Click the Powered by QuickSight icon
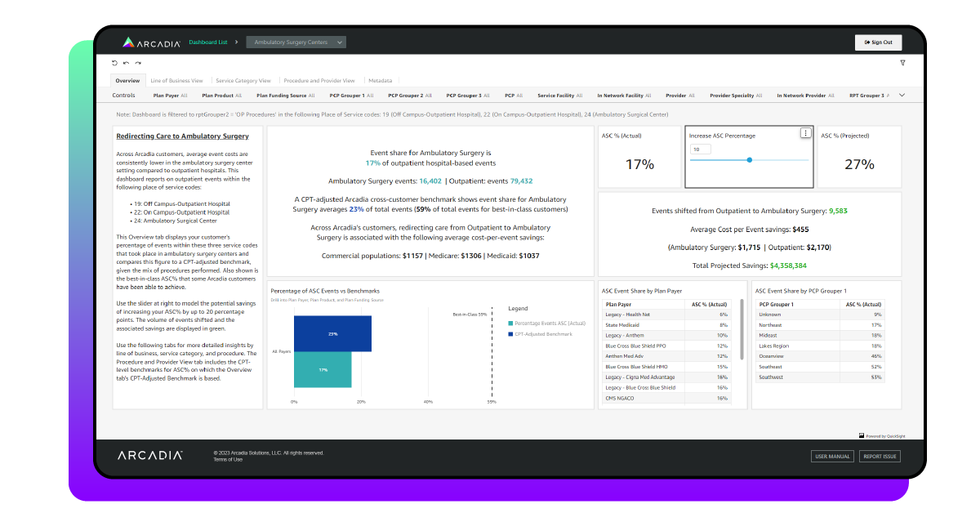This screenshot has width=980, height=531. pos(862,435)
